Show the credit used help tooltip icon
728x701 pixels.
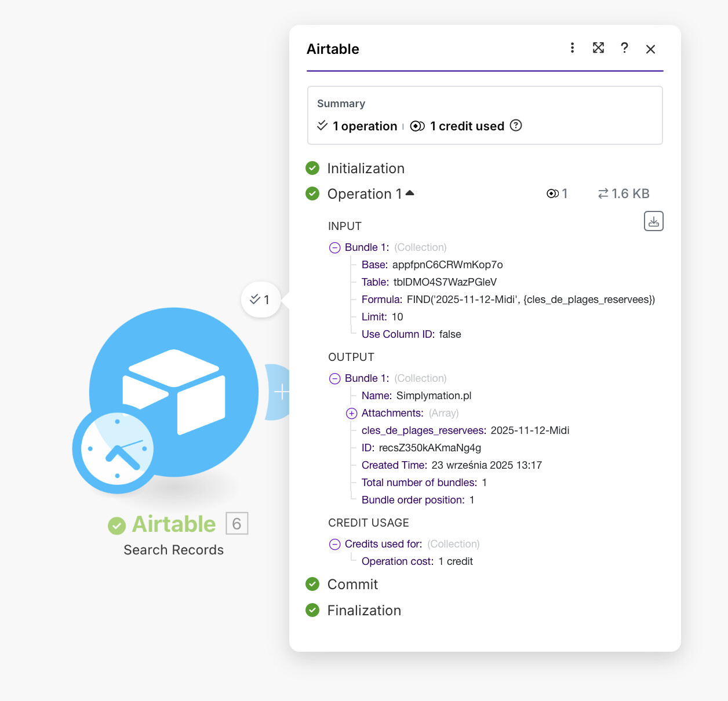pyautogui.click(x=516, y=126)
